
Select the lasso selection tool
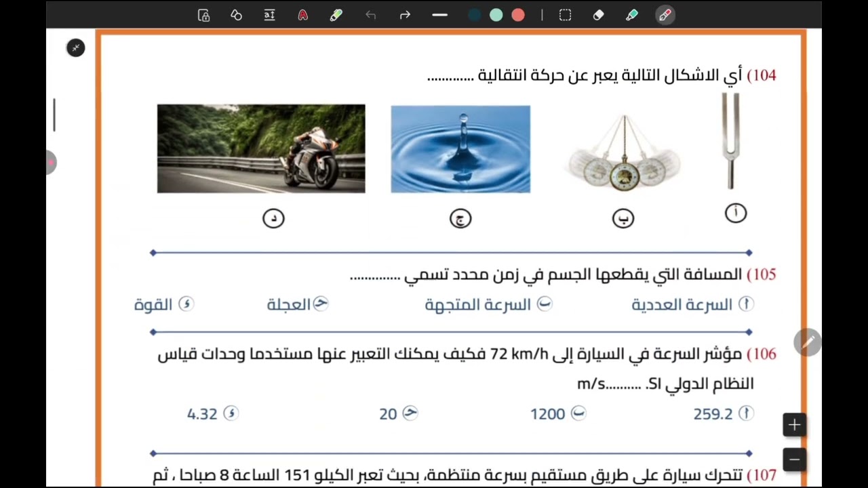(x=565, y=15)
